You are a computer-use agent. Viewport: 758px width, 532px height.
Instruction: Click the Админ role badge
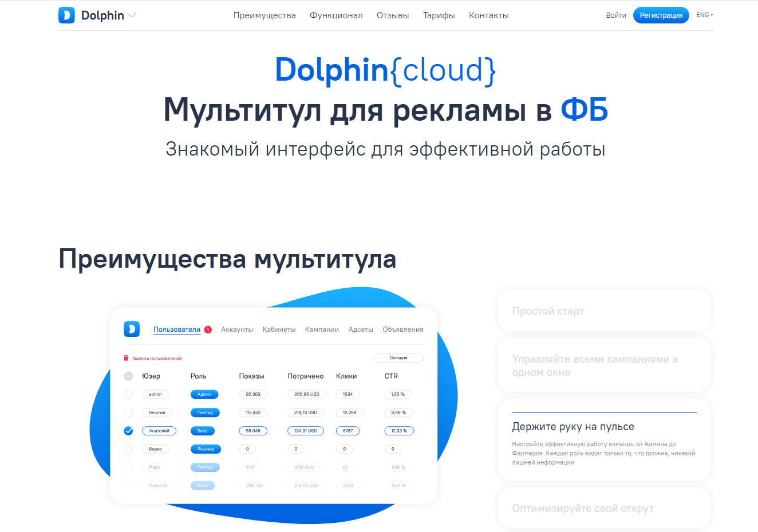pyautogui.click(x=204, y=394)
